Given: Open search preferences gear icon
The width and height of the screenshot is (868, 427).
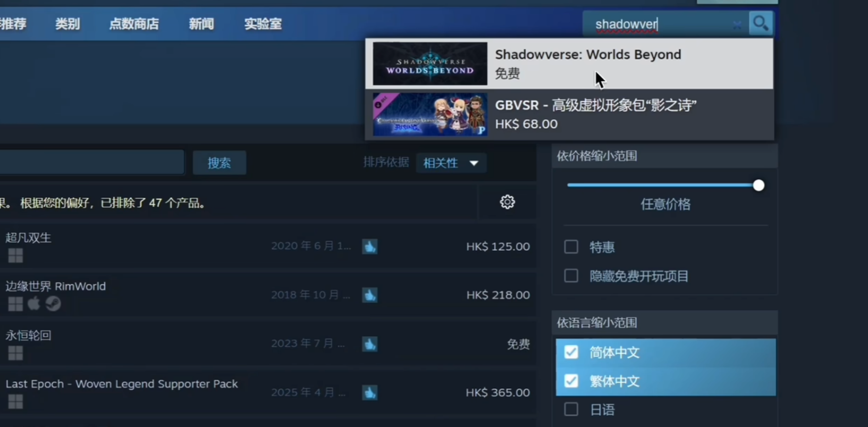Looking at the screenshot, I should click(x=507, y=202).
